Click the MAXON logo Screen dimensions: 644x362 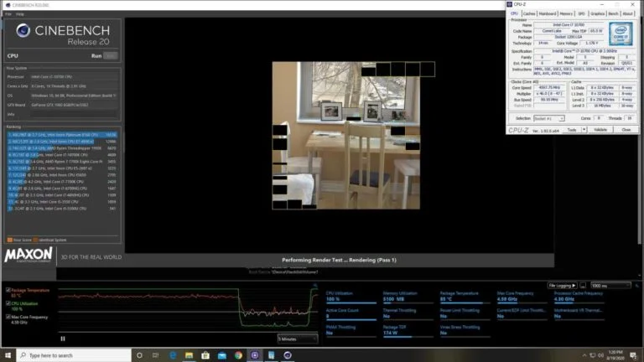(x=29, y=255)
